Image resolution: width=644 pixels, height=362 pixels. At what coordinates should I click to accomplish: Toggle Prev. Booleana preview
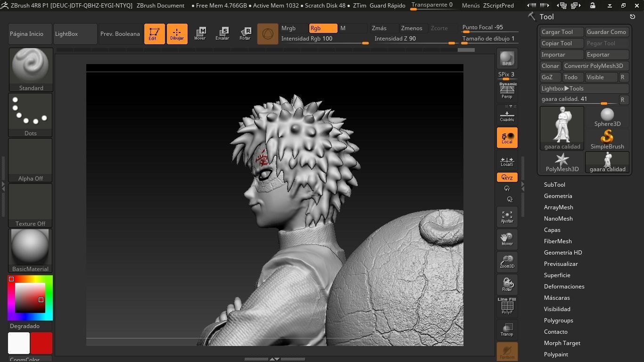click(121, 34)
